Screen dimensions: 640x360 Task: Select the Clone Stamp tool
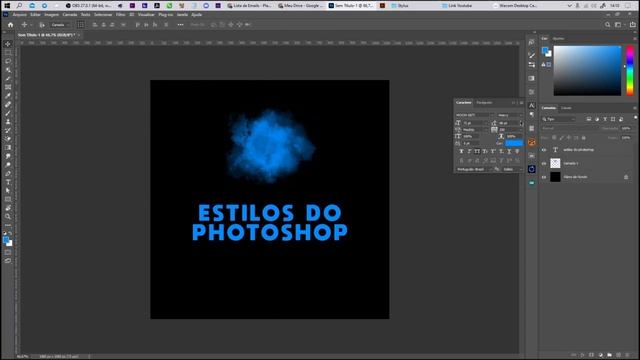click(8, 122)
